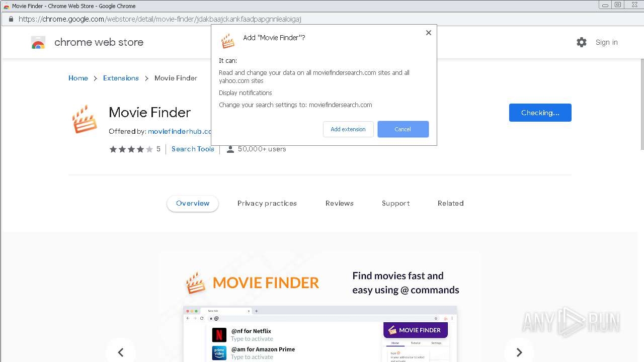
Task: Click the @nf for Netflix text
Action: [x=251, y=331]
